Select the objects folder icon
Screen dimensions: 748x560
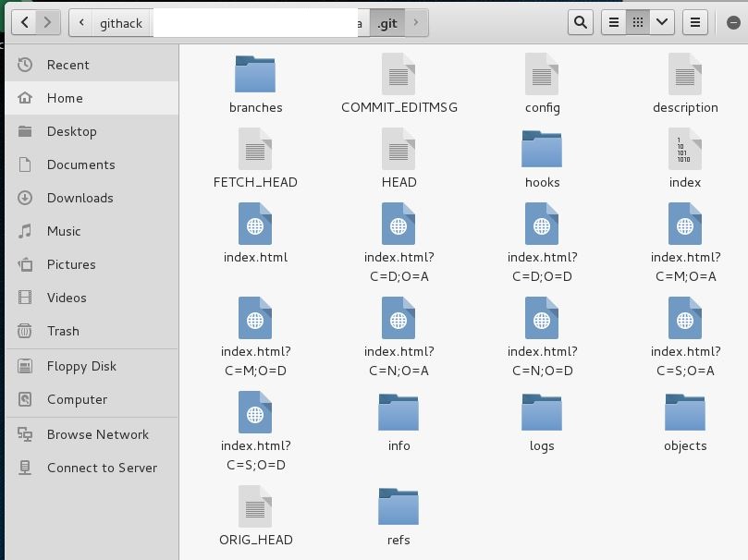[685, 412]
